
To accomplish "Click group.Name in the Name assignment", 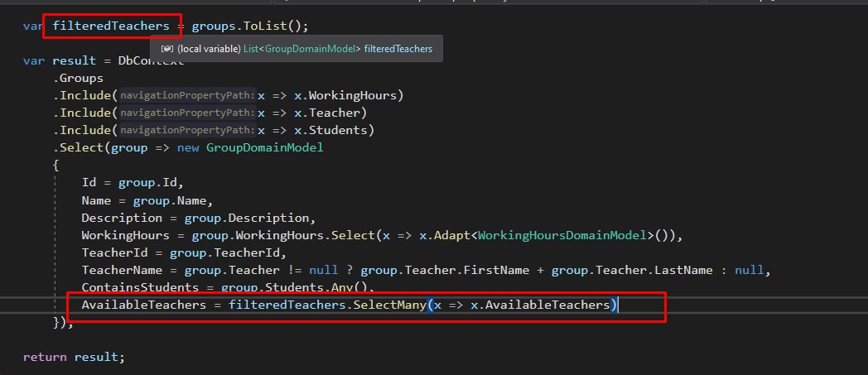I will pos(169,200).
